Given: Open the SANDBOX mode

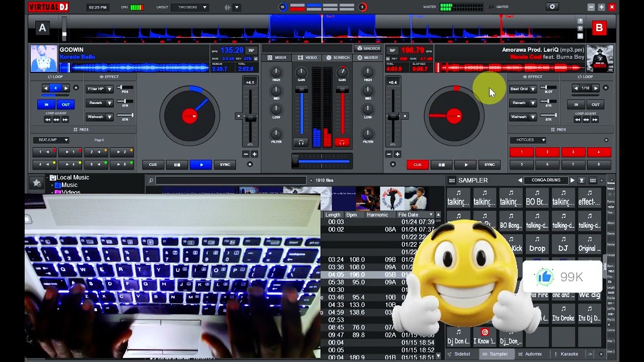Looking at the screenshot, I should pos(368,48).
